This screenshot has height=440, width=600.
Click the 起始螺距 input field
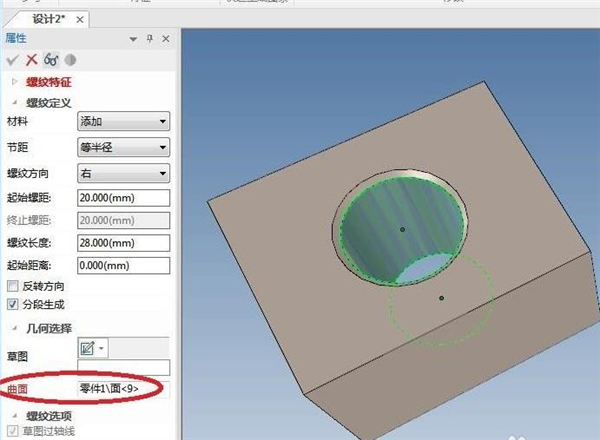pyautogui.click(x=123, y=198)
